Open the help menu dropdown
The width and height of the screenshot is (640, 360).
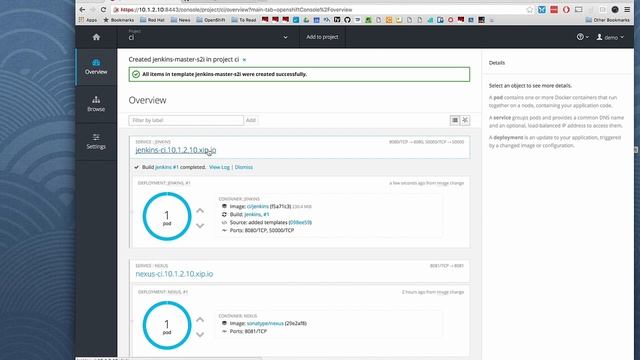[x=582, y=37]
